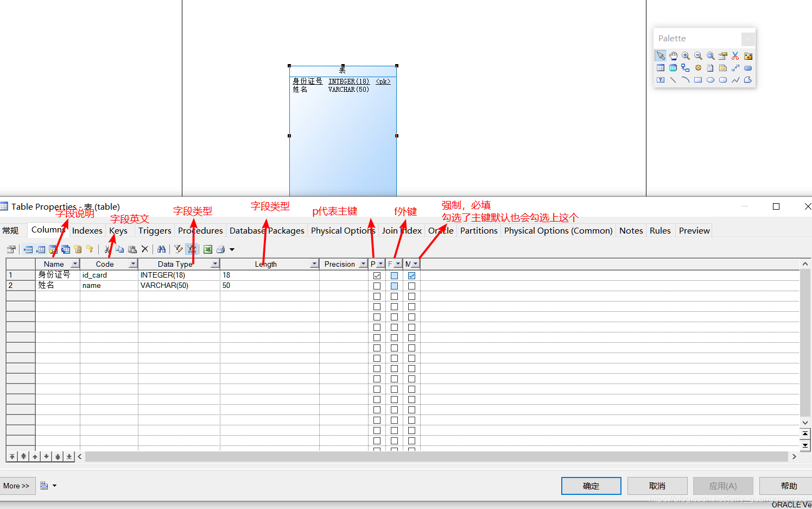Viewport: 812px width, 509px height.
Task: Click Export to Excel icon
Action: click(x=207, y=249)
